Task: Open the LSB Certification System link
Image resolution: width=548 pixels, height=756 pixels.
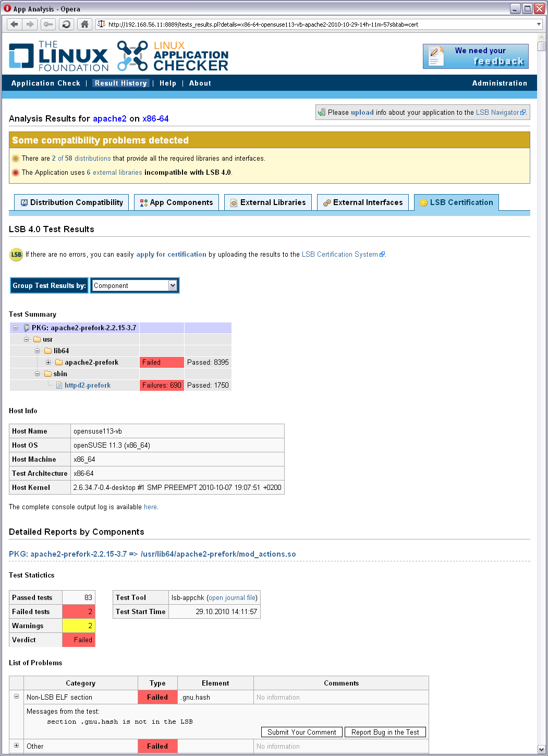Action: pyautogui.click(x=343, y=254)
